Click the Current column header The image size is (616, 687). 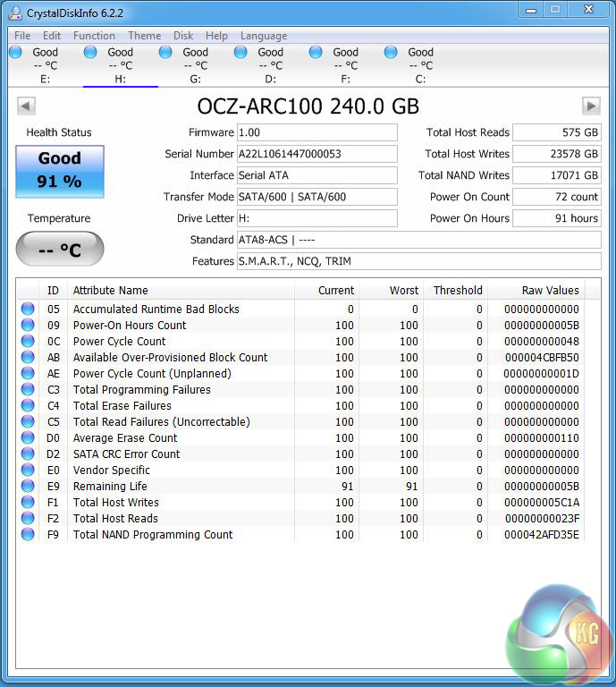click(x=326, y=291)
